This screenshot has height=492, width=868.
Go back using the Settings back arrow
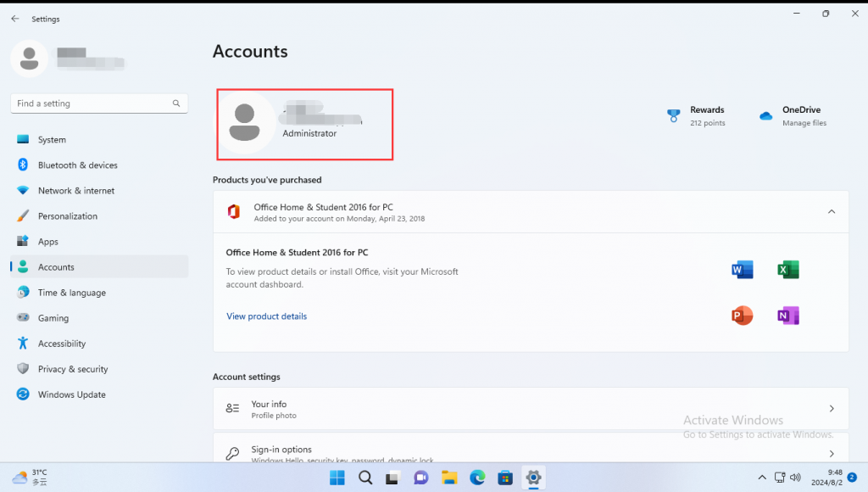click(x=15, y=19)
